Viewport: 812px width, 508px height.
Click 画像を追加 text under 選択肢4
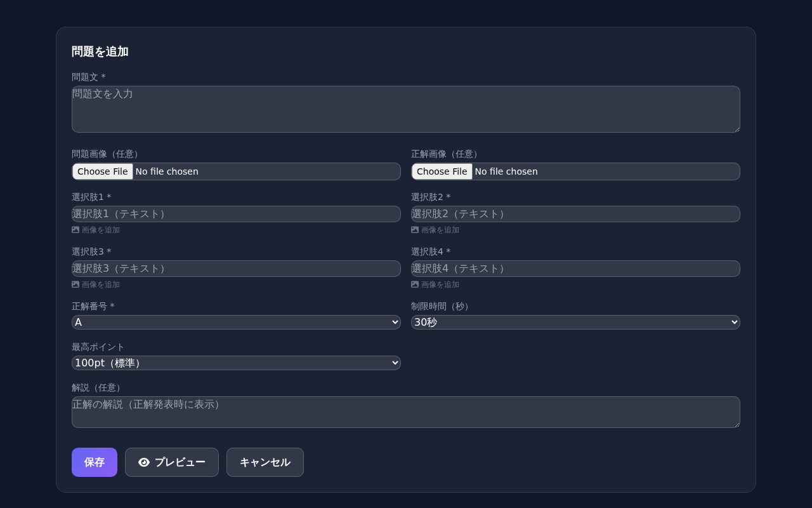click(x=440, y=284)
